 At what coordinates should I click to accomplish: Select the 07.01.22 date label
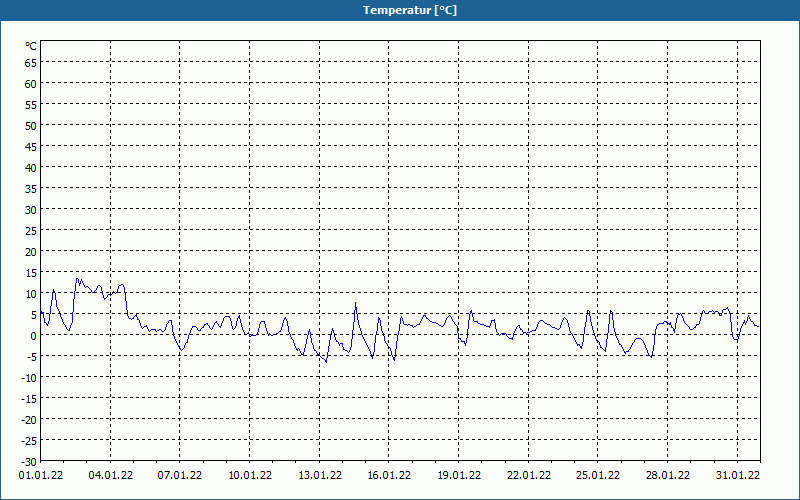pyautogui.click(x=180, y=475)
